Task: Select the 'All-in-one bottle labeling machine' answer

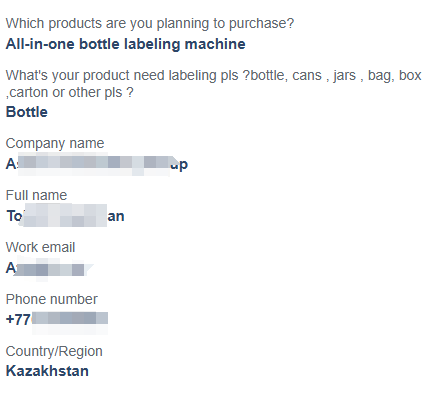Action: pyautogui.click(x=126, y=44)
